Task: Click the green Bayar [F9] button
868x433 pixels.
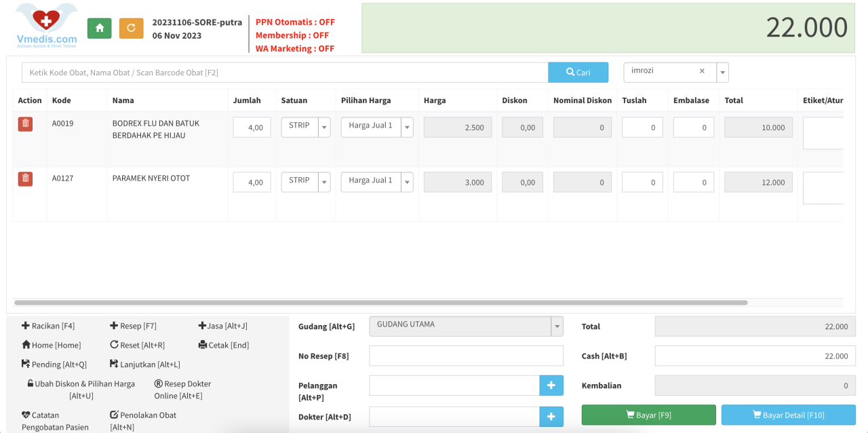Action: tap(649, 415)
